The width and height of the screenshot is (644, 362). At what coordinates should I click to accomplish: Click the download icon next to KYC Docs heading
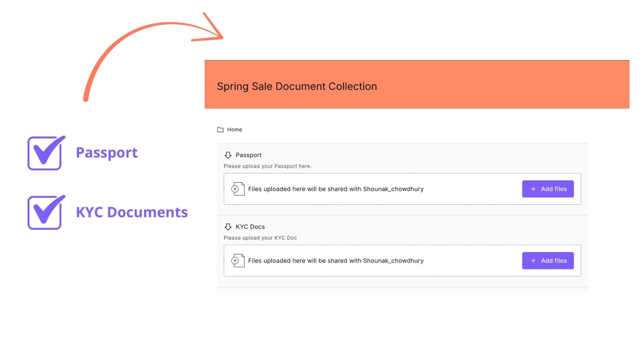click(228, 227)
